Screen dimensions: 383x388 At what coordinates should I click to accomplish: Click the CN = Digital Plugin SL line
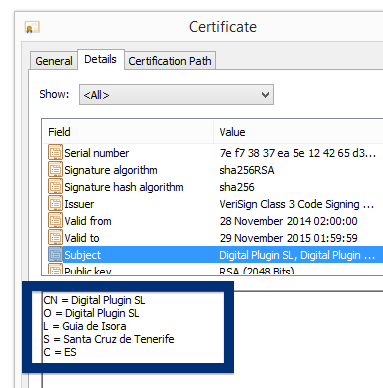click(x=94, y=300)
